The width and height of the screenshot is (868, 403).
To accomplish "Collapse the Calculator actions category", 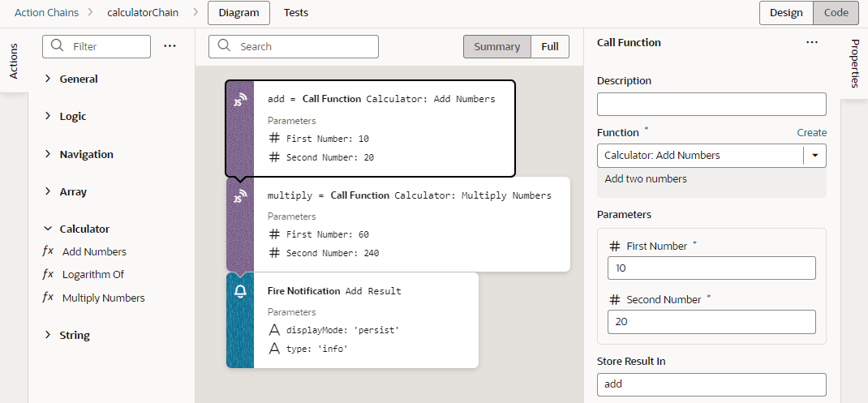I will coord(48,229).
